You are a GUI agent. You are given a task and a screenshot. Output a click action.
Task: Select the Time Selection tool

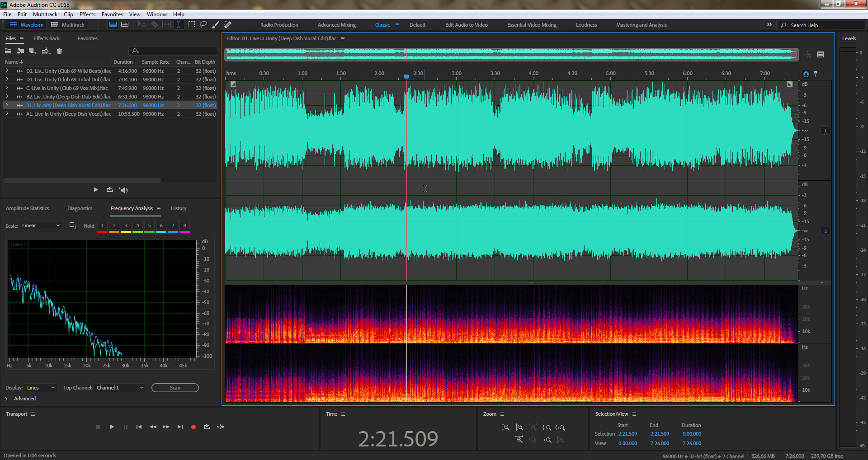point(179,24)
